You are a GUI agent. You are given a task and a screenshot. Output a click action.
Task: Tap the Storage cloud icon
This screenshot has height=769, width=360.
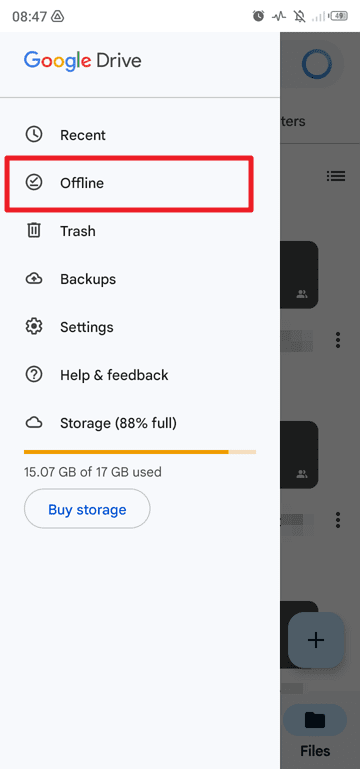34,423
